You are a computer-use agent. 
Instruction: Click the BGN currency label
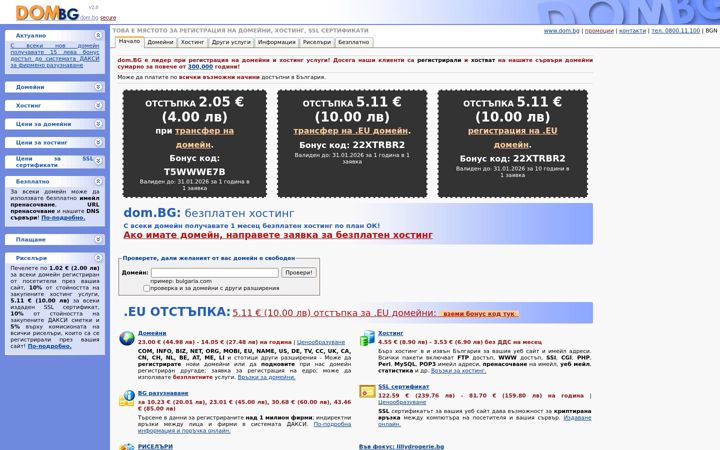[x=711, y=31]
